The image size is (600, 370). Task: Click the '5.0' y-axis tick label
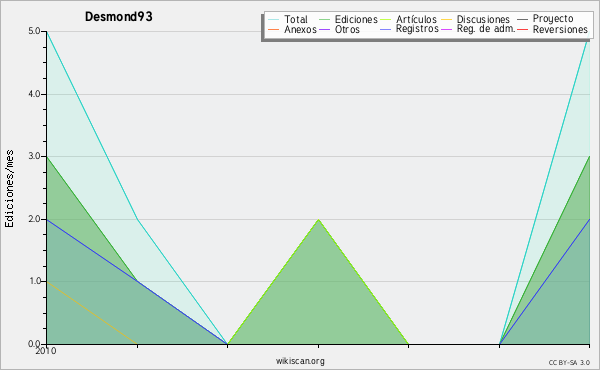(x=34, y=31)
